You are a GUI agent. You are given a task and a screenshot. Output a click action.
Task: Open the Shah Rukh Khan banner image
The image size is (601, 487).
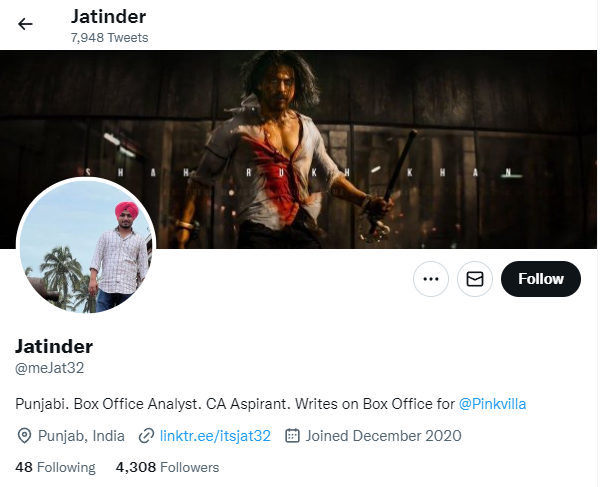click(x=298, y=149)
